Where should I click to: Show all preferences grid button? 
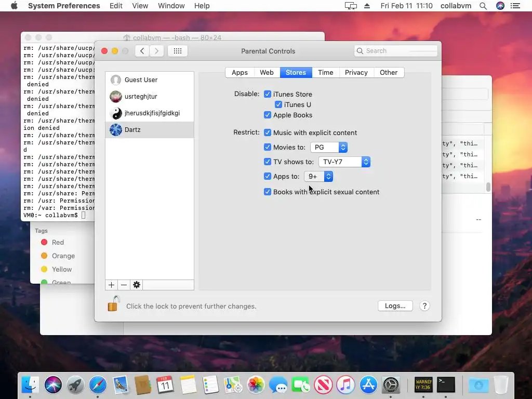coord(178,51)
